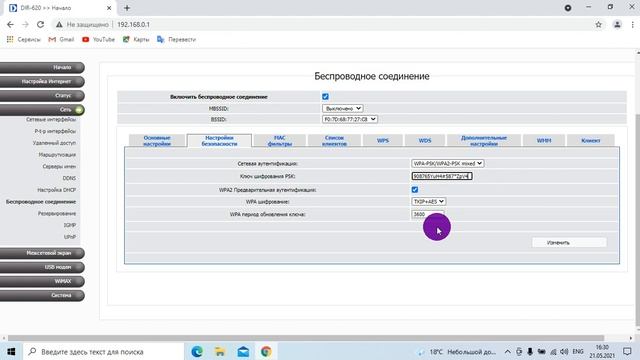Click the ENG language indicator
Viewport: 640px width, 360px height.
pos(578,351)
